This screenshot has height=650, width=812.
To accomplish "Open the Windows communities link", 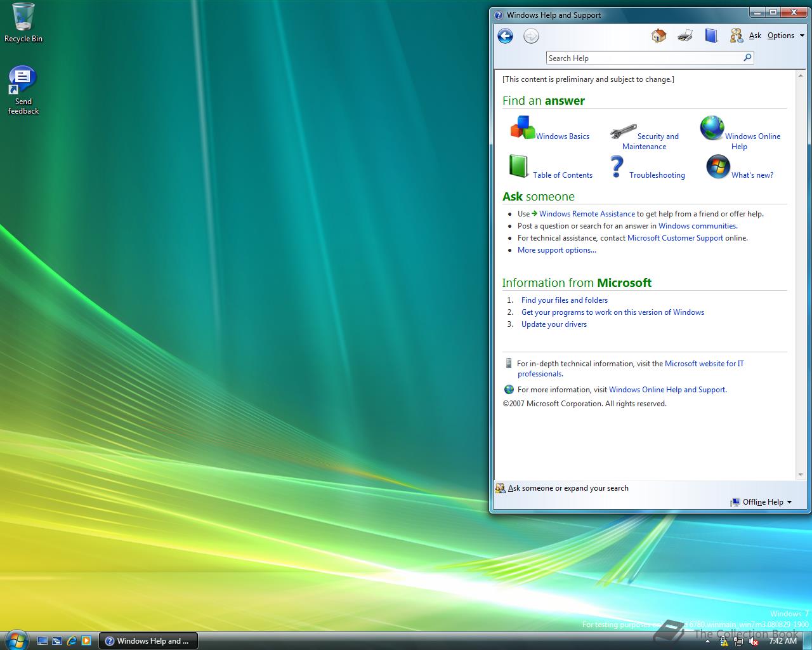I will tap(698, 226).
